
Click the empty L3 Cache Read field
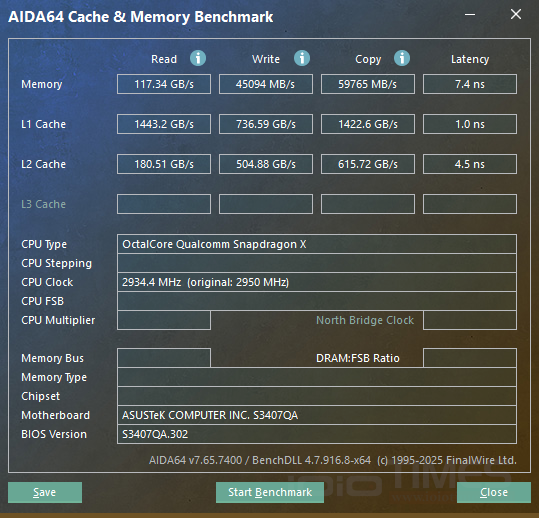164,204
